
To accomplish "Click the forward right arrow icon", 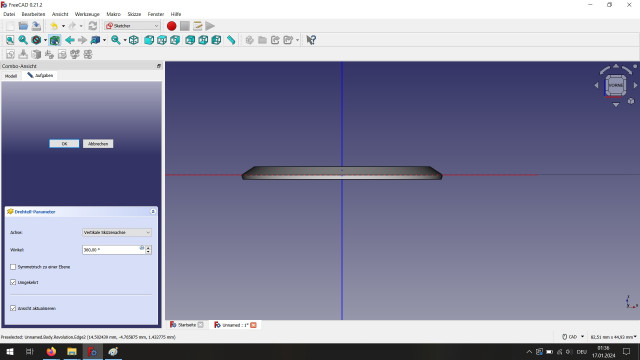I will click(82, 40).
